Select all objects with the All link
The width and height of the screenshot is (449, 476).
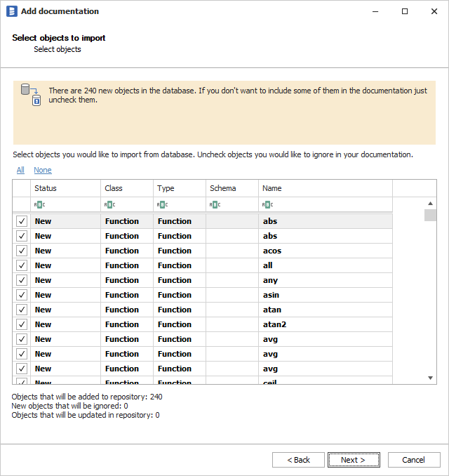pos(20,170)
